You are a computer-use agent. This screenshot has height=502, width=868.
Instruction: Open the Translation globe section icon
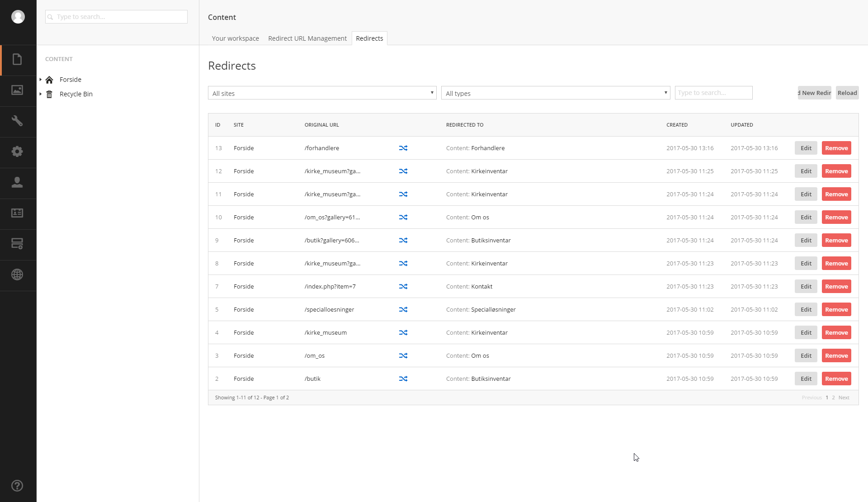(17, 275)
